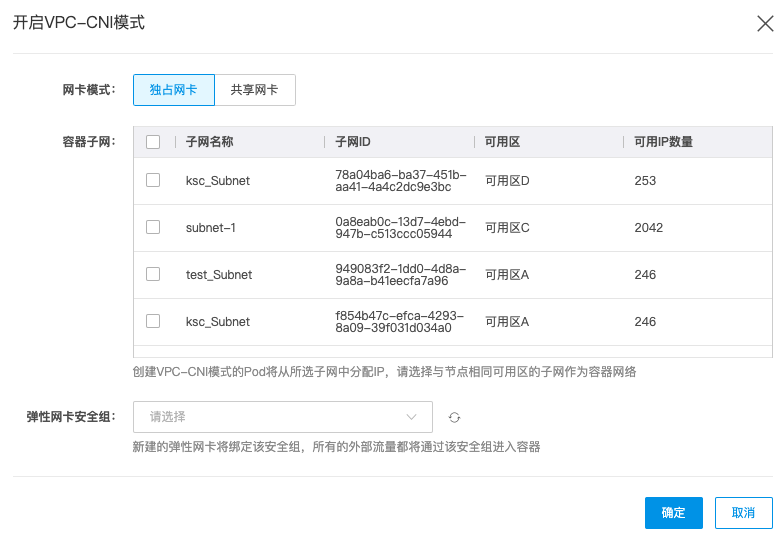Image resolution: width=781 pixels, height=539 pixels.
Task: Click the refresh icon beside security group dropdown
Action: coord(454,417)
